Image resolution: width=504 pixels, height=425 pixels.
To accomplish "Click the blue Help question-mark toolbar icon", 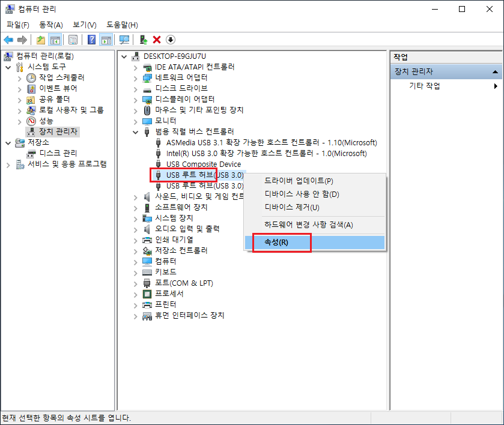I will pos(91,40).
